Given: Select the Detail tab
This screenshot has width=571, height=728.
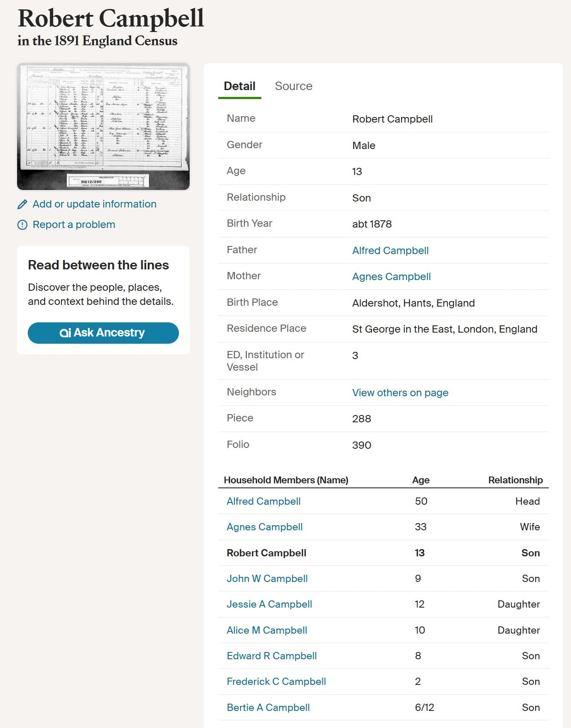Looking at the screenshot, I should click(x=240, y=86).
